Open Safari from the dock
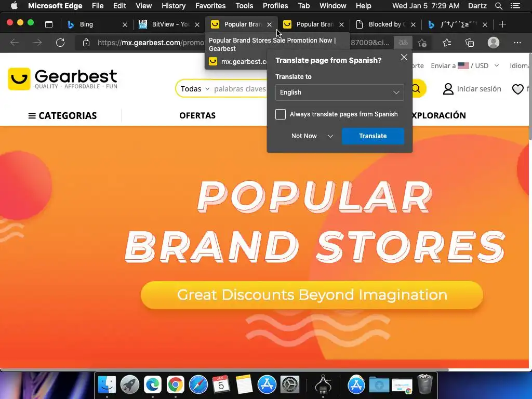The width and height of the screenshot is (532, 399). (198, 384)
